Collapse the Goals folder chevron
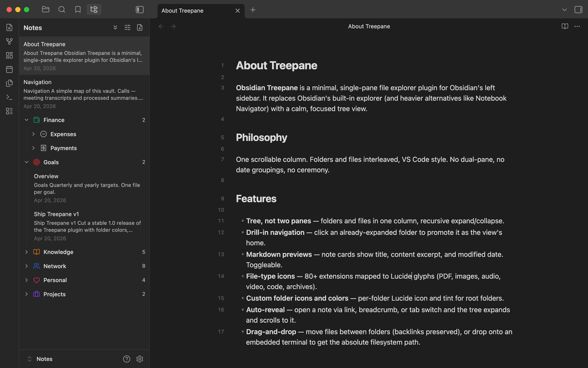This screenshot has width=588, height=368. pyautogui.click(x=27, y=162)
